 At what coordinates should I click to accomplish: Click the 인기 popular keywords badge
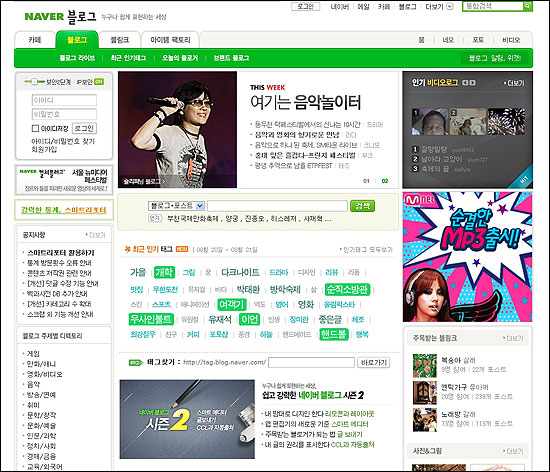click(x=155, y=218)
